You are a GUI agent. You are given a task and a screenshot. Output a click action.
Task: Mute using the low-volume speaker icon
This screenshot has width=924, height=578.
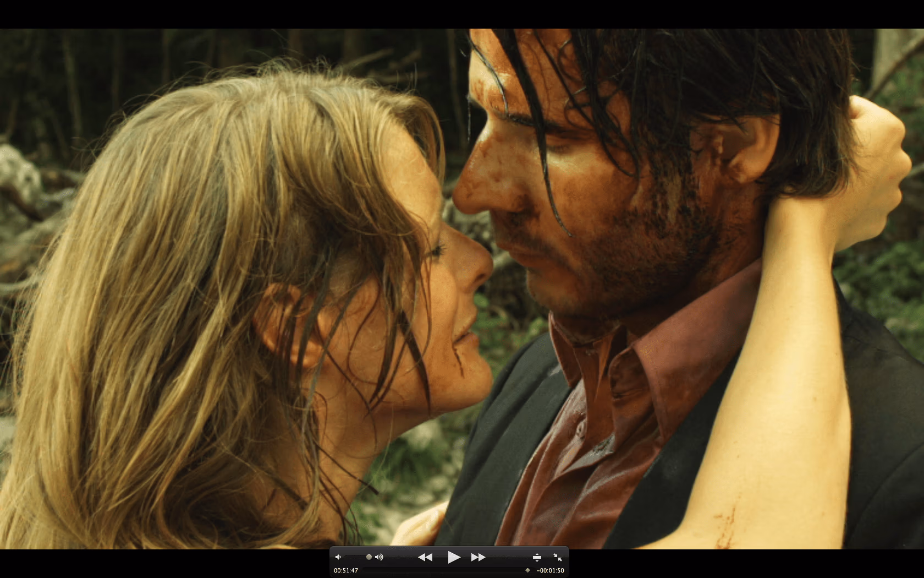(338, 557)
